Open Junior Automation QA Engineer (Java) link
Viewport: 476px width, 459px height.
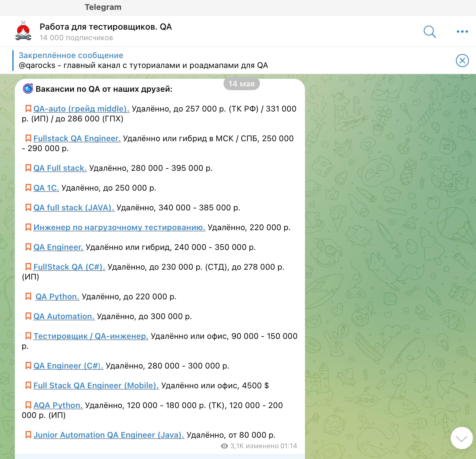pyautogui.click(x=109, y=435)
